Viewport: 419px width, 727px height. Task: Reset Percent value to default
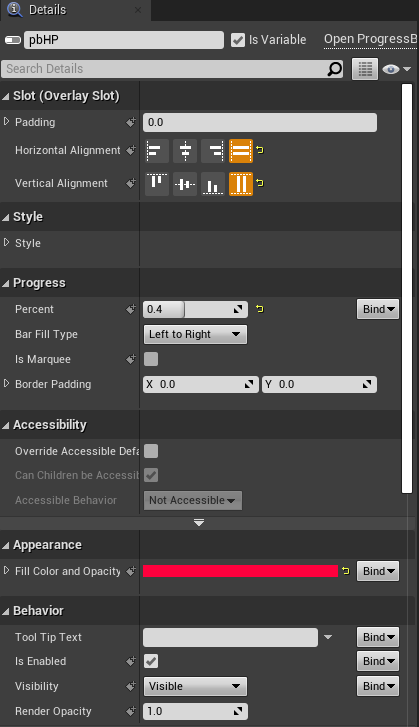tap(260, 309)
